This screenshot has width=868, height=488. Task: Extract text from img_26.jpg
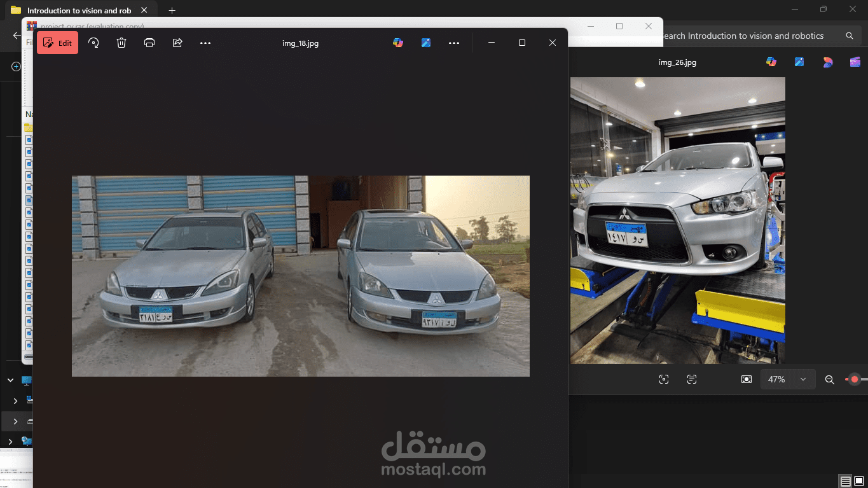click(691, 379)
